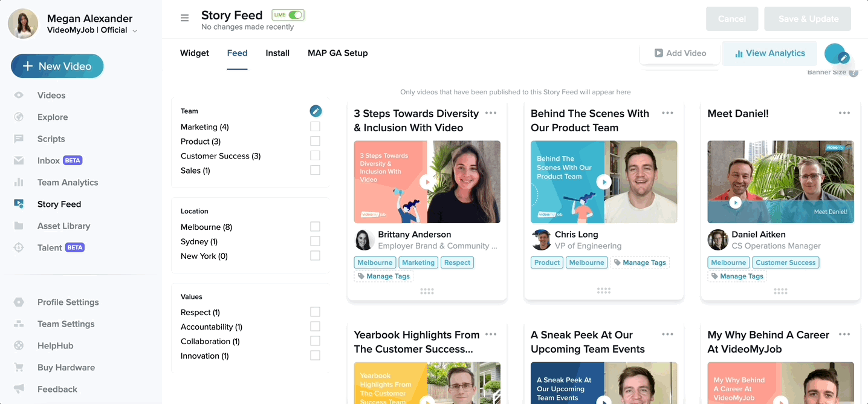This screenshot has width=868, height=404.
Task: Open options menu for Meet Daniel card
Action: 844,113
